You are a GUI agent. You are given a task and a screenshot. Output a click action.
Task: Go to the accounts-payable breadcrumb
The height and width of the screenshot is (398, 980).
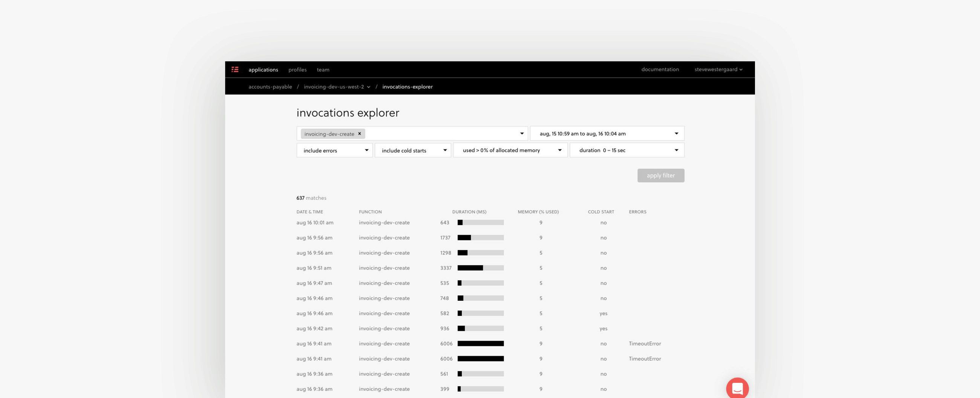click(x=270, y=87)
